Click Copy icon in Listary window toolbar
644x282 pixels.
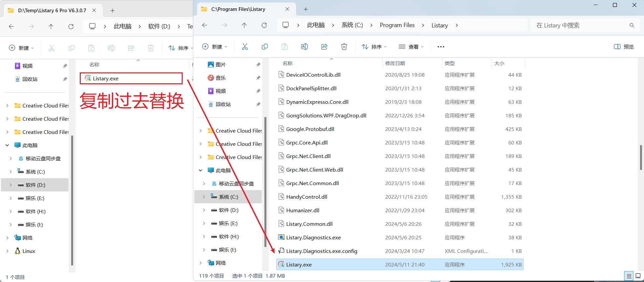tap(265, 47)
